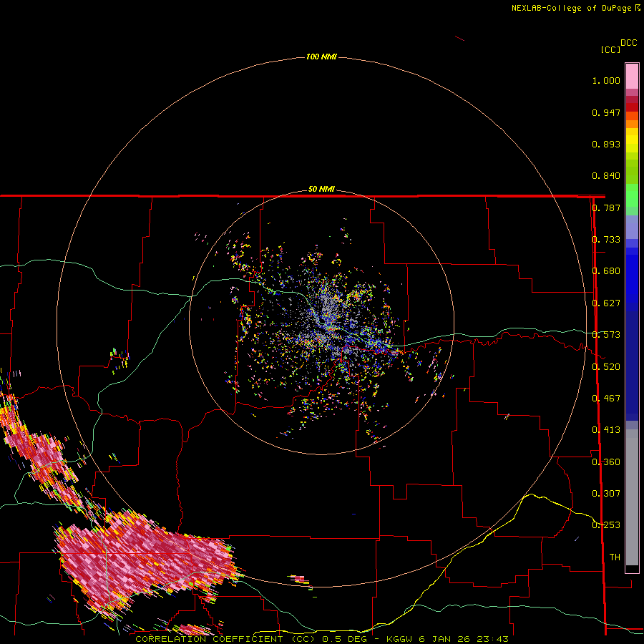Select the 0.253 scale value

tap(606, 525)
